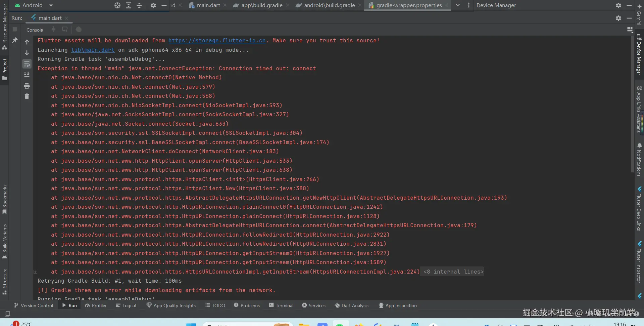Toggle soft-wrap in the console

[27, 64]
